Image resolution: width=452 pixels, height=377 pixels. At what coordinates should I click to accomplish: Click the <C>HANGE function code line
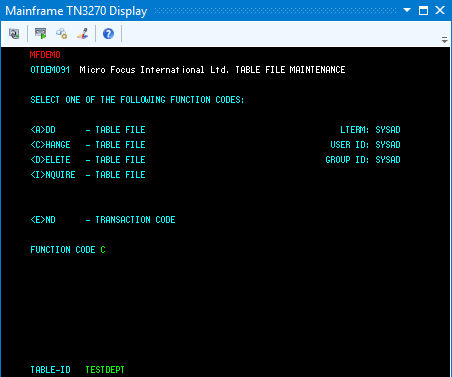[x=88, y=145]
